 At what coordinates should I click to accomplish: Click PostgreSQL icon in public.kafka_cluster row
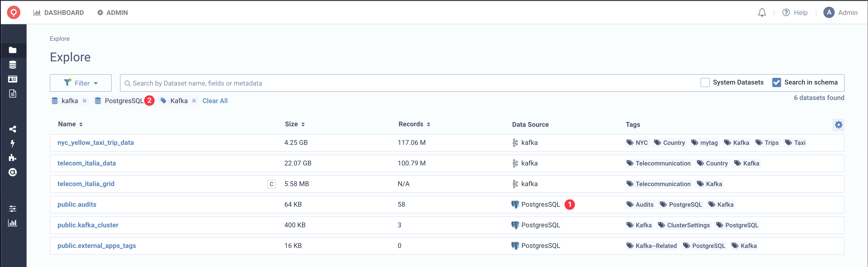[x=515, y=225]
